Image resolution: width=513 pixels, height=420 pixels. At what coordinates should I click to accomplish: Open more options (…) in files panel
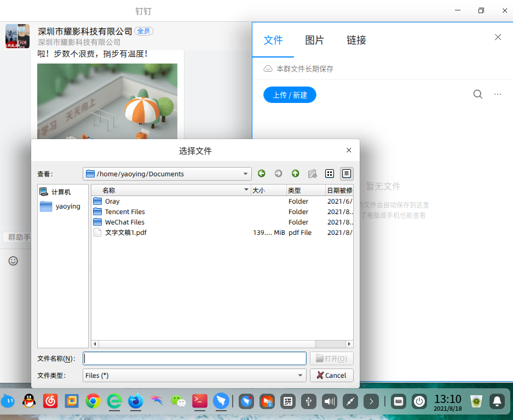coord(498,94)
